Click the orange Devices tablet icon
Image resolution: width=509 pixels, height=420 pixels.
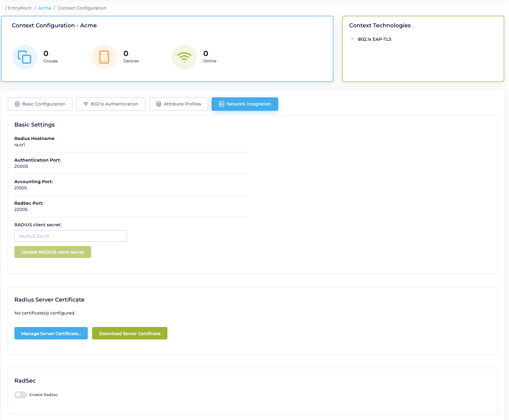pyautogui.click(x=104, y=57)
